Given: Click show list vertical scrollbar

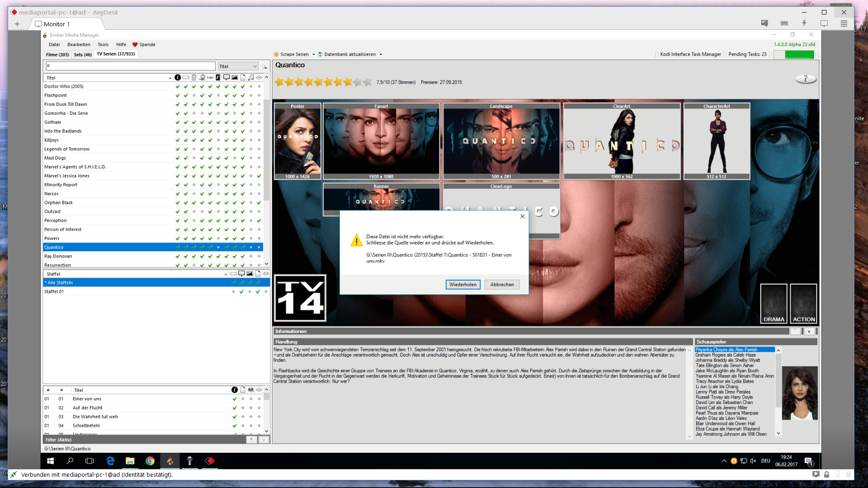Looking at the screenshot, I should click(x=267, y=151).
